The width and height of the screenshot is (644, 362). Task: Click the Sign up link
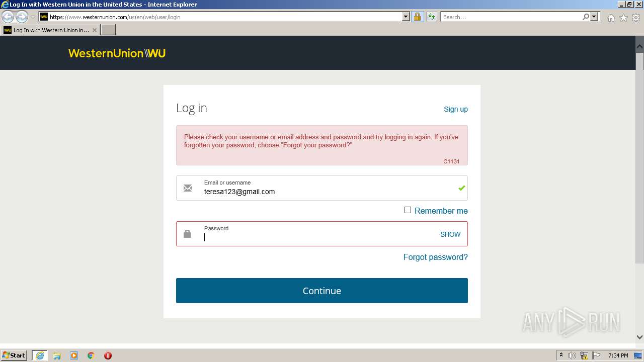click(x=456, y=109)
